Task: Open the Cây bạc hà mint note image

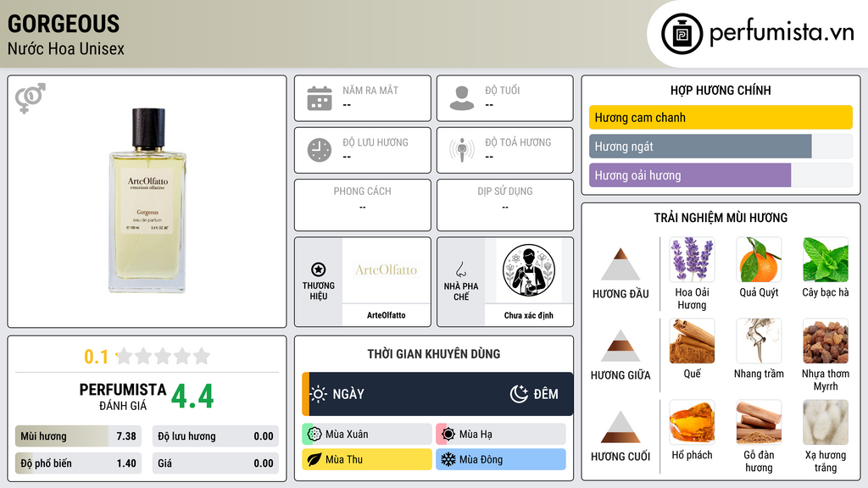Action: [826, 260]
